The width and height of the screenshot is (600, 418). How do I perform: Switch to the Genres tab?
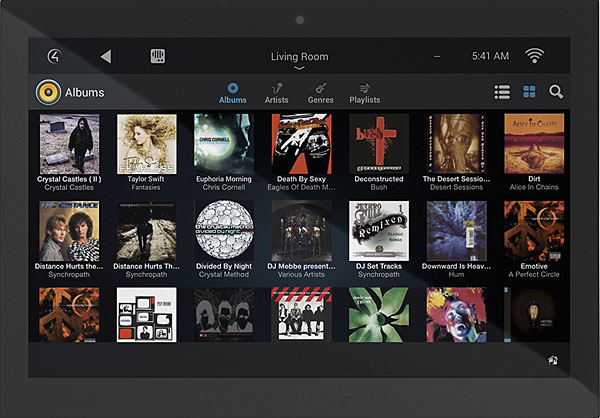point(321,93)
